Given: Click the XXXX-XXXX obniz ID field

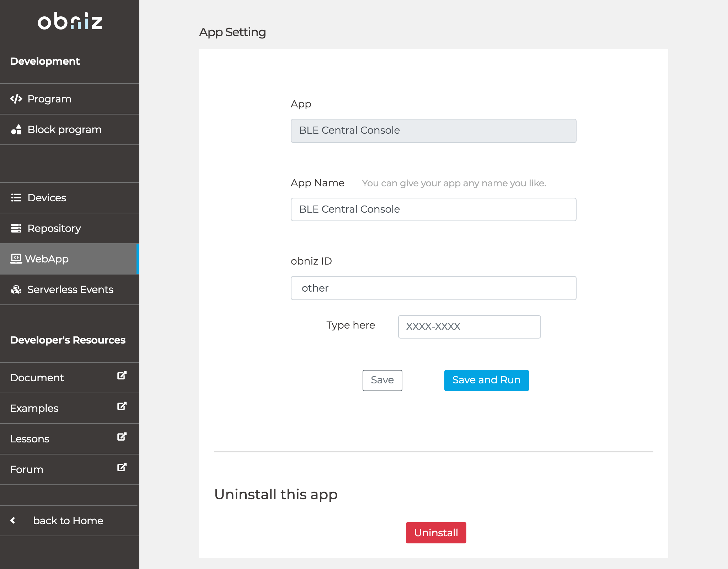Looking at the screenshot, I should pos(469,326).
